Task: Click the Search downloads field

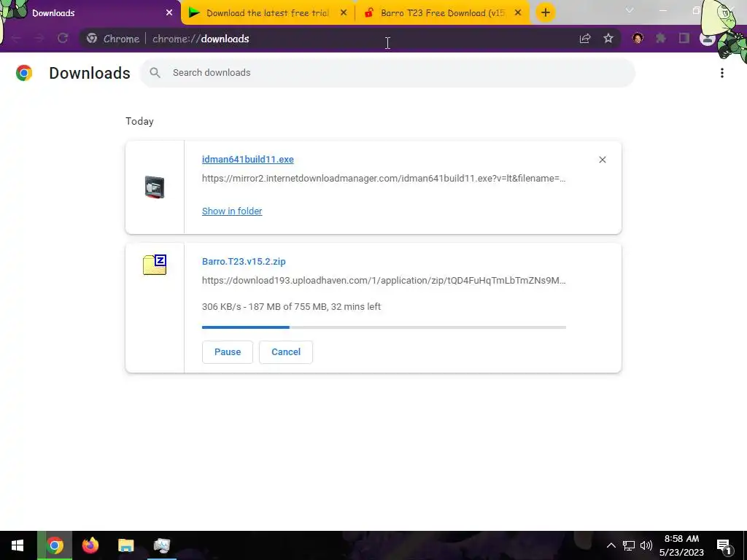Action: (388, 73)
